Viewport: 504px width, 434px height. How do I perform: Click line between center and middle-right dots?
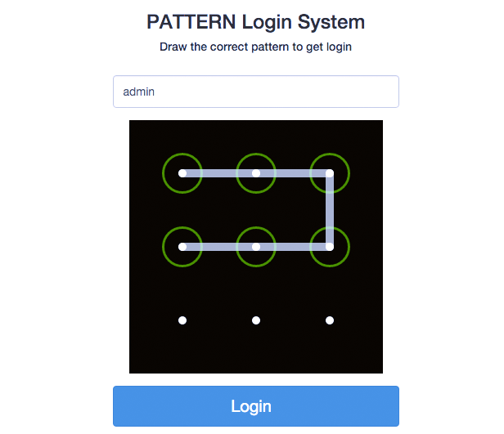point(293,247)
